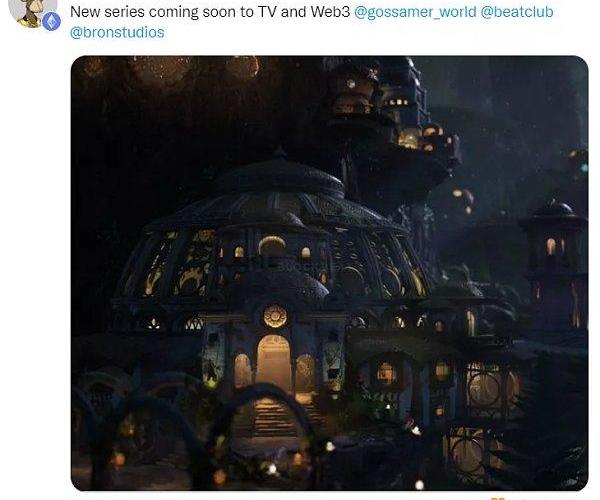This screenshot has width=600, height=500.
Task: Click the glowing arch at the dome's center
Action: [x=272, y=246]
